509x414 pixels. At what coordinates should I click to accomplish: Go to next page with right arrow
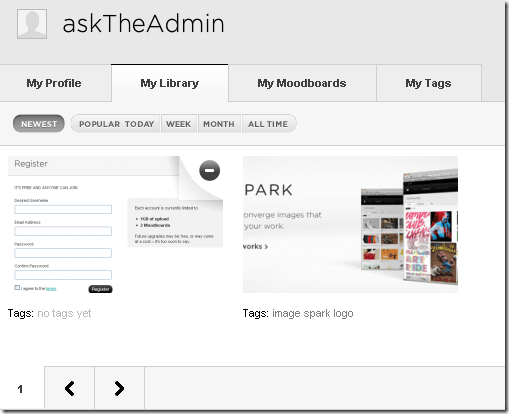click(119, 388)
